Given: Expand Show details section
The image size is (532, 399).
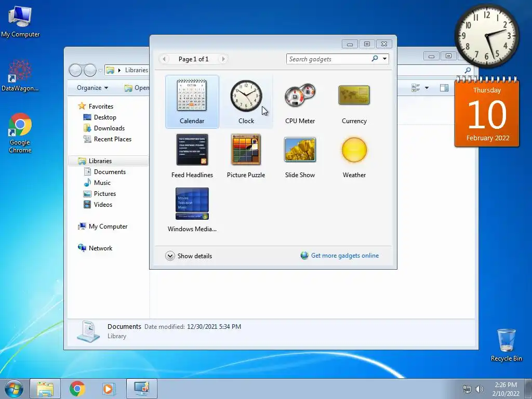Looking at the screenshot, I should (x=189, y=256).
